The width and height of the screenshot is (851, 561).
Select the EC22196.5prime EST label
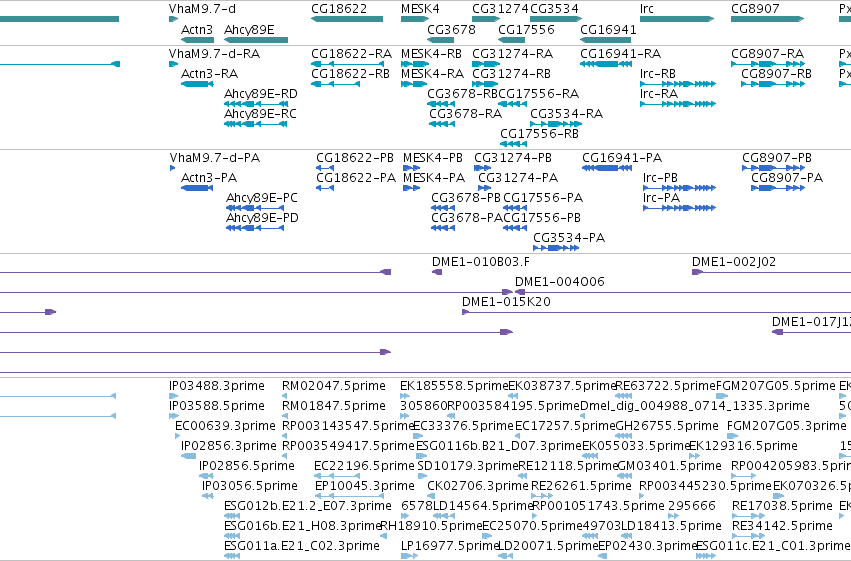[x=364, y=466]
